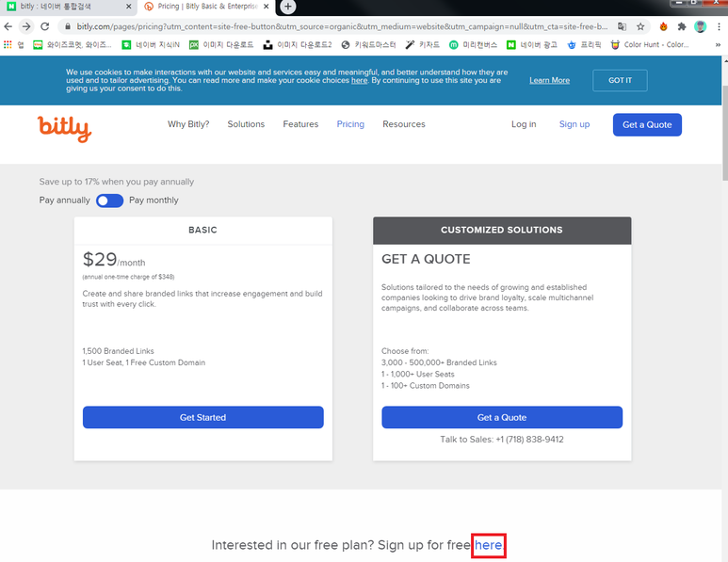
Task: Open a new tab with plus button
Action: 288,7
